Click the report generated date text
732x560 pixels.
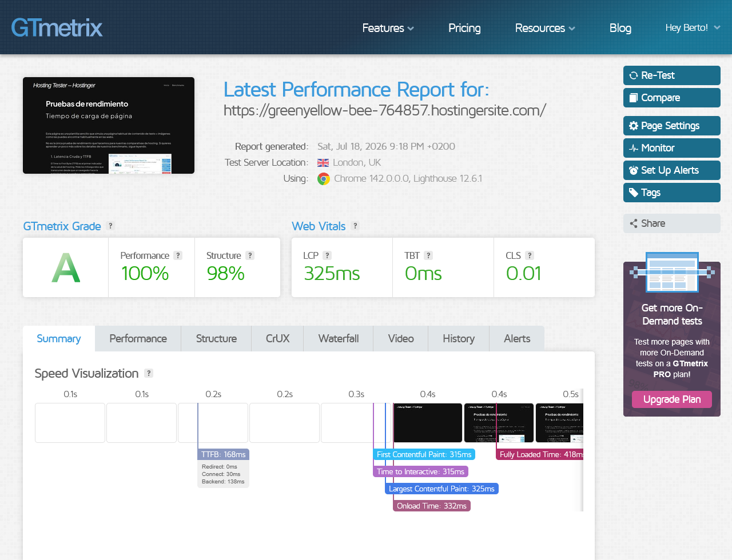(387, 146)
